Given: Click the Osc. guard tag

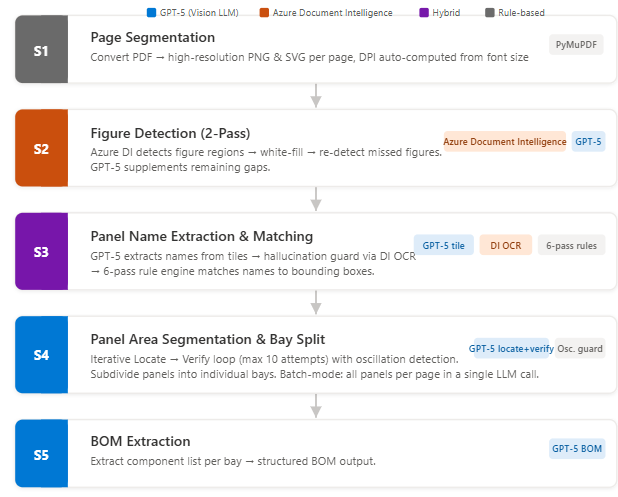Looking at the screenshot, I should 580,348.
